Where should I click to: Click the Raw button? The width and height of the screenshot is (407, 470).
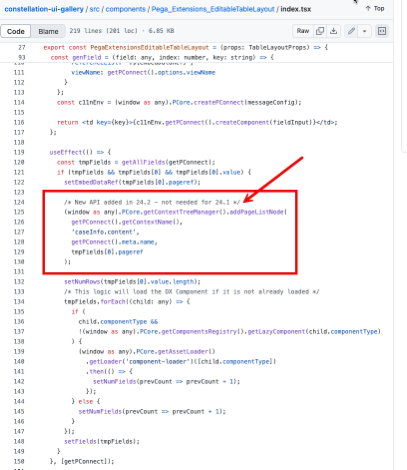(x=303, y=31)
